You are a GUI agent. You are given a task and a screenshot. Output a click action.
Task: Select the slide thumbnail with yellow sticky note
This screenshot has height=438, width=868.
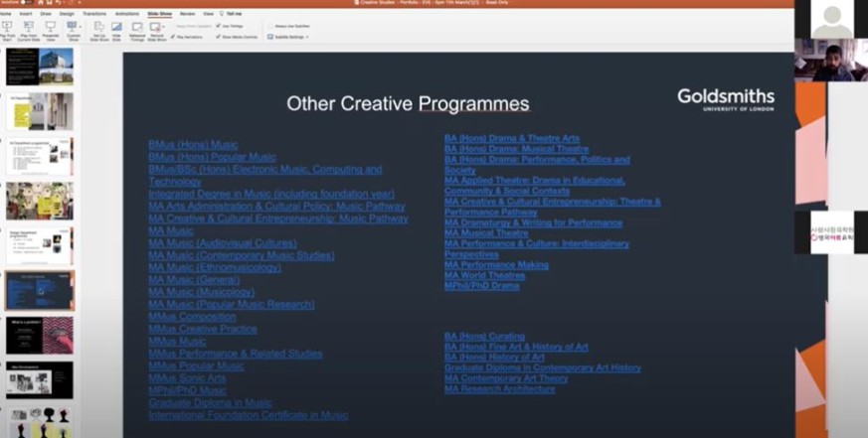40,111
